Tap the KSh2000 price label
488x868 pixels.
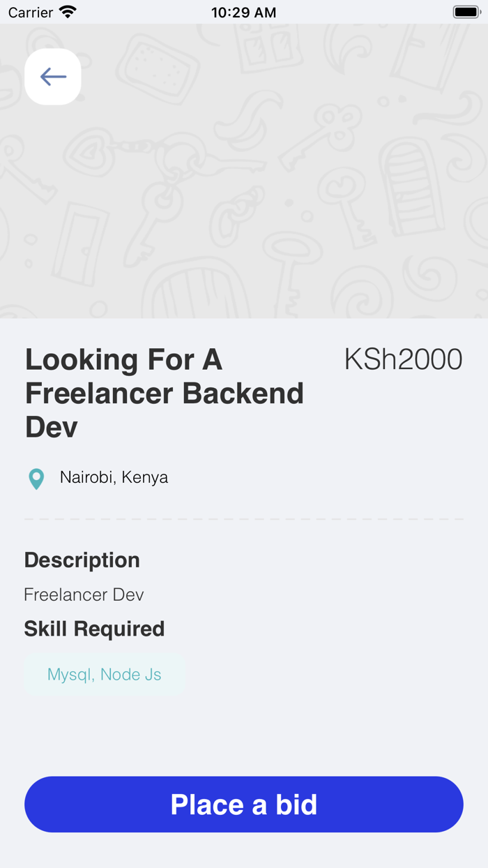[x=403, y=359]
